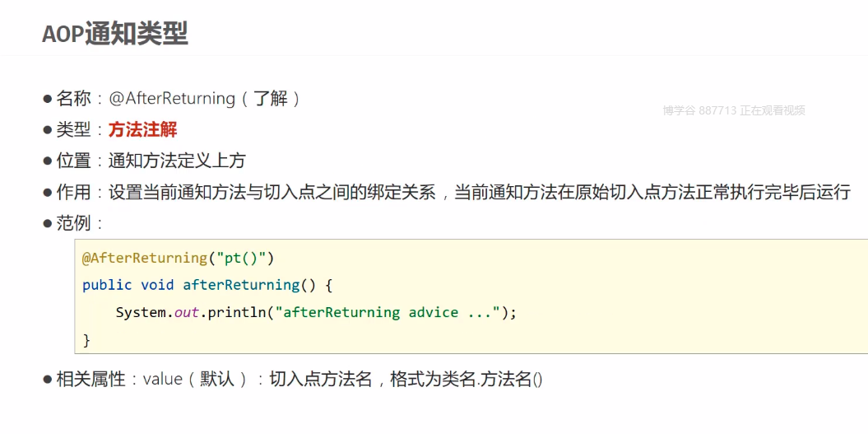868x434 pixels.
Task: Click the @AfterReturning("pt()") annotation code line
Action: pos(178,258)
